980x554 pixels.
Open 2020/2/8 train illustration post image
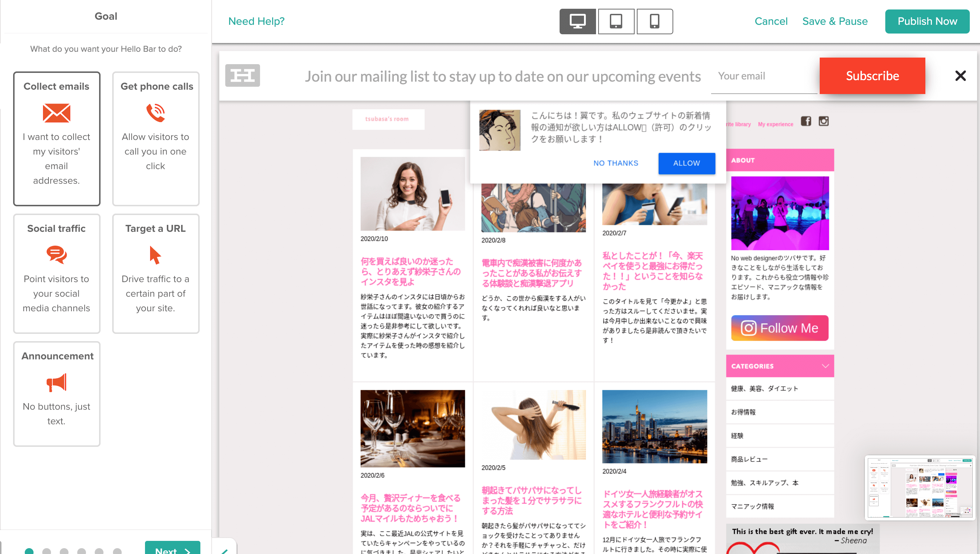(533, 208)
